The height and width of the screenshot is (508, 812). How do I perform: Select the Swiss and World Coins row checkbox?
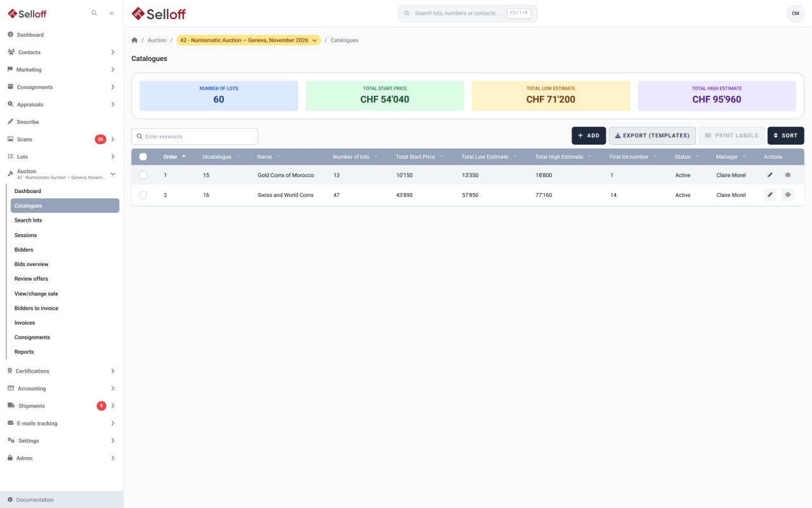click(x=143, y=195)
